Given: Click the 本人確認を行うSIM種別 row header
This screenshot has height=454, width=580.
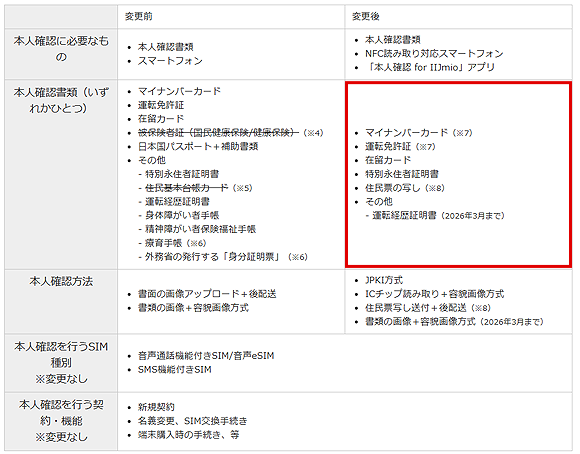Looking at the screenshot, I should pyautogui.click(x=61, y=363).
